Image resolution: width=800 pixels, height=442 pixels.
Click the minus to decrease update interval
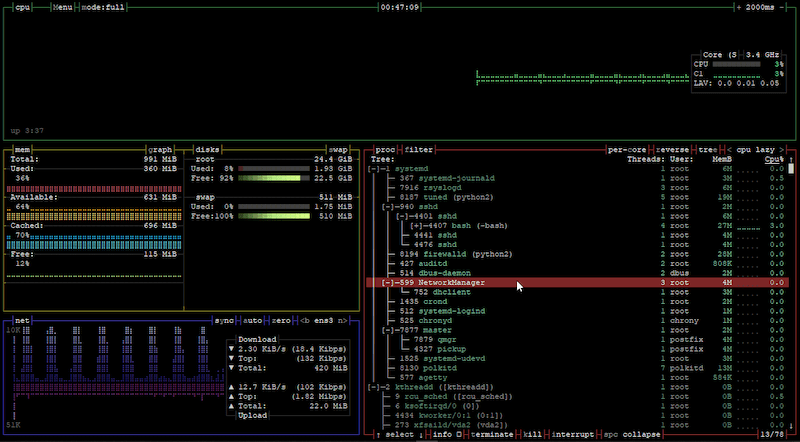(782, 8)
